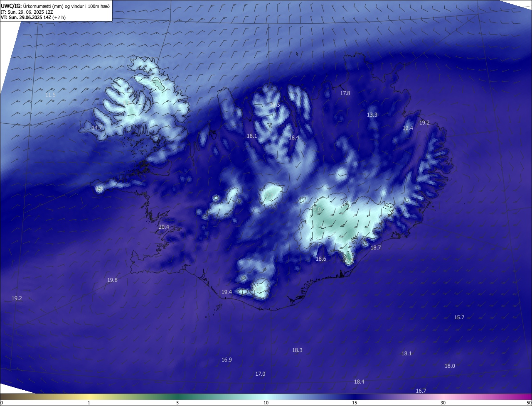Click the 15.7 value label

coord(459,318)
